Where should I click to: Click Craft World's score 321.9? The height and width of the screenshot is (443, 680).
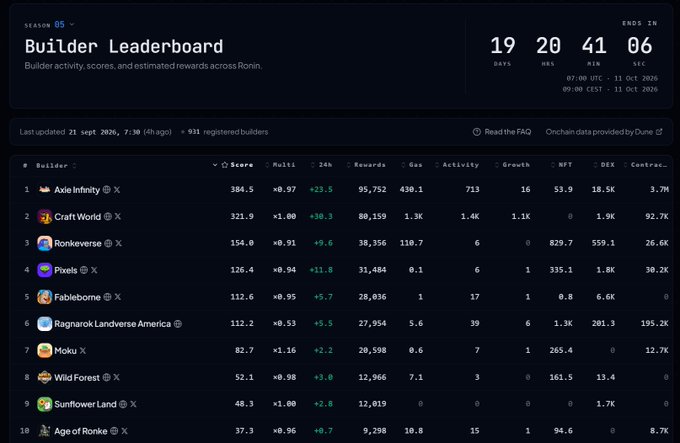point(242,216)
